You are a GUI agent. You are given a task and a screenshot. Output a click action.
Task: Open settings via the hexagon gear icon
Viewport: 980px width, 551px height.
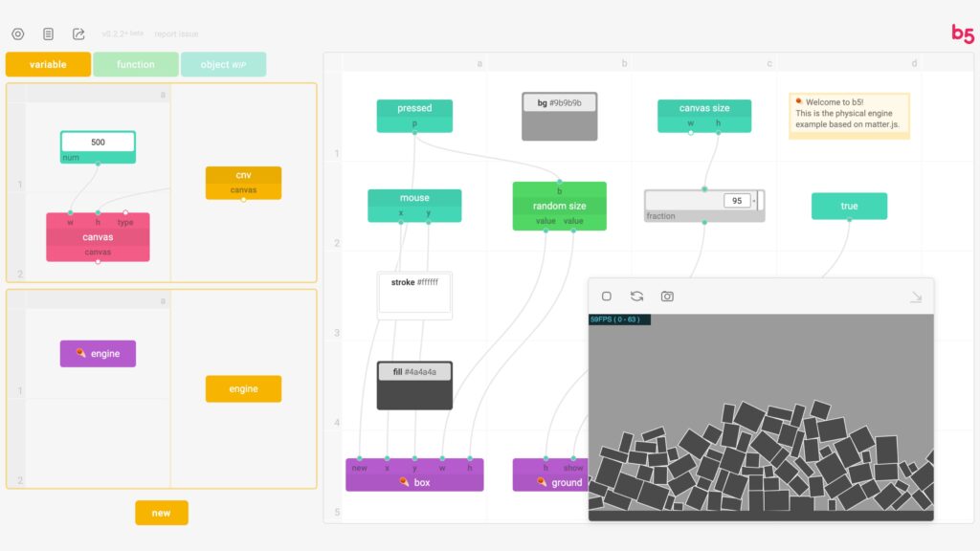coord(17,33)
